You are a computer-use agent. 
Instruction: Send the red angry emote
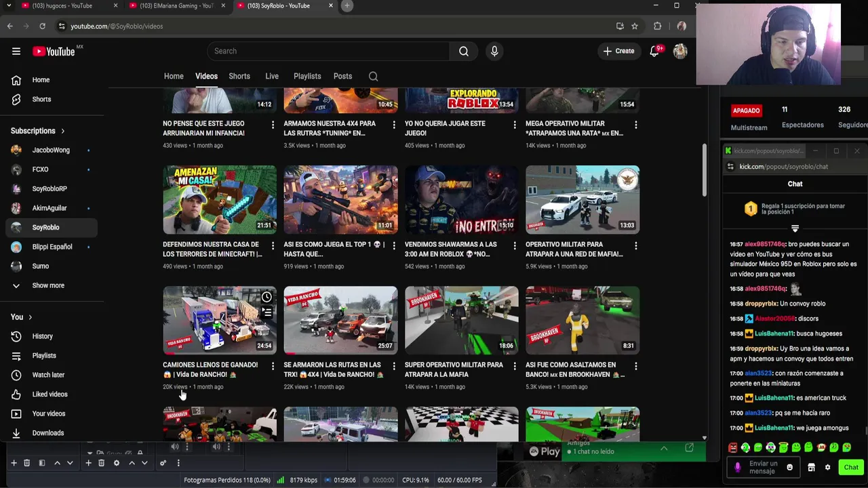pyautogui.click(x=733, y=447)
